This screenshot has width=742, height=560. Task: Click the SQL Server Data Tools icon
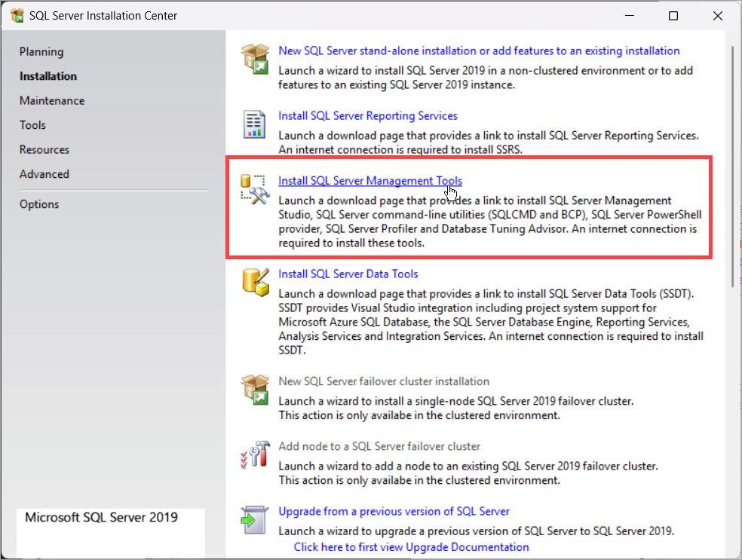click(256, 283)
